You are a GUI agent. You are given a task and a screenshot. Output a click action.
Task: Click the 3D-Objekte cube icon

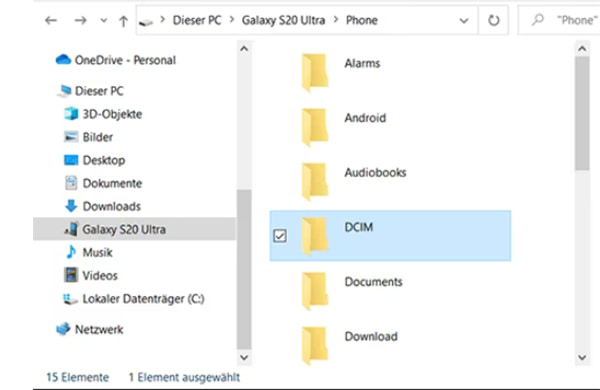[71, 114]
